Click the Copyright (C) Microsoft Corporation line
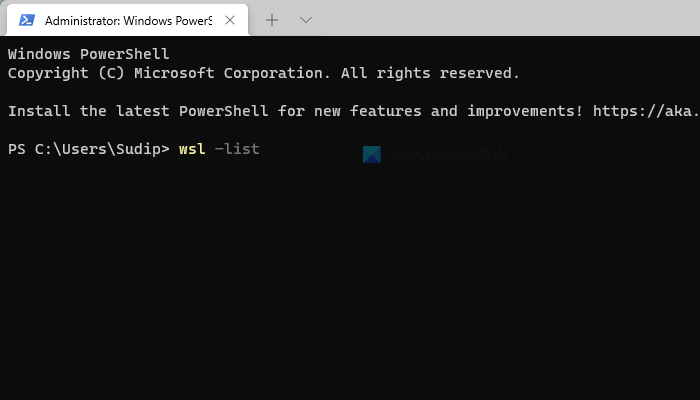 264,73
